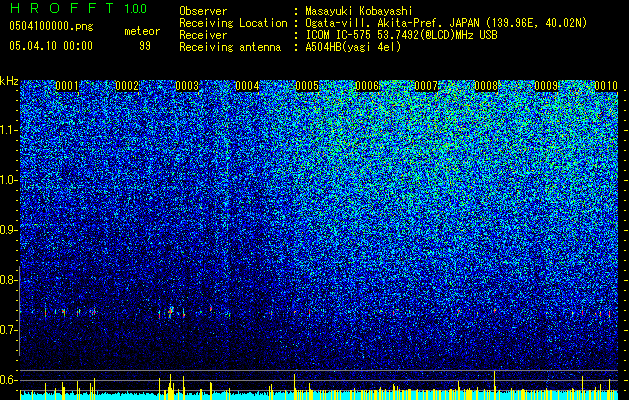The height and width of the screenshot is (400, 629).
Task: Click the meteor count value 99
Action: [x=145, y=46]
